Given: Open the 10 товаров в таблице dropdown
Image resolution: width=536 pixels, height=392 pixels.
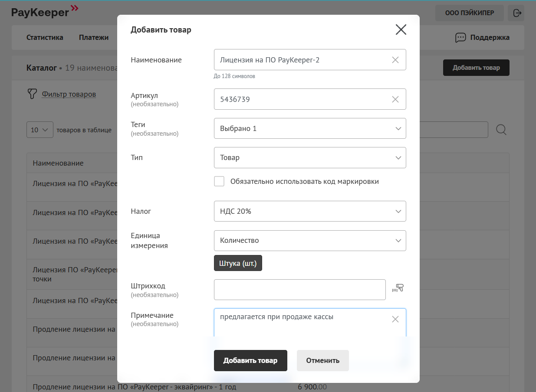Looking at the screenshot, I should point(40,130).
